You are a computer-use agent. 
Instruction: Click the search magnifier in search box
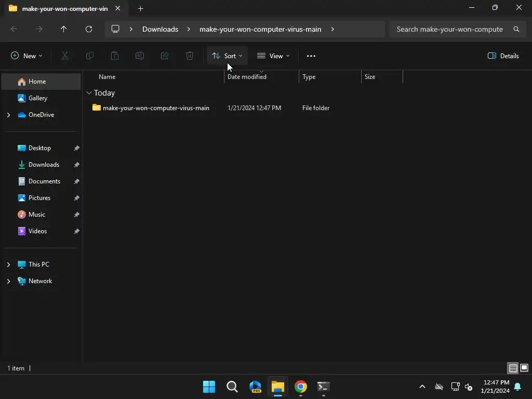pos(516,29)
